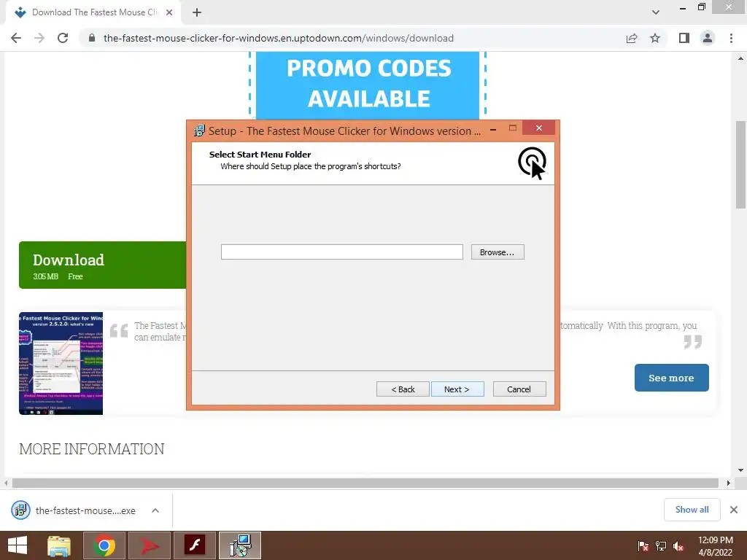Click the vertical page scrollbar thumb
Viewport: 747px width, 560px height.
[x=740, y=164]
